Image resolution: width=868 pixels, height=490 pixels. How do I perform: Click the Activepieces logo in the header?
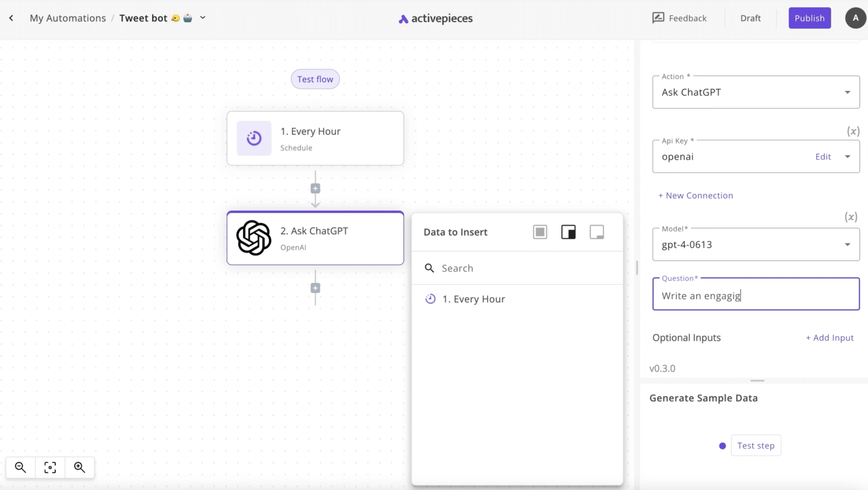tap(434, 18)
